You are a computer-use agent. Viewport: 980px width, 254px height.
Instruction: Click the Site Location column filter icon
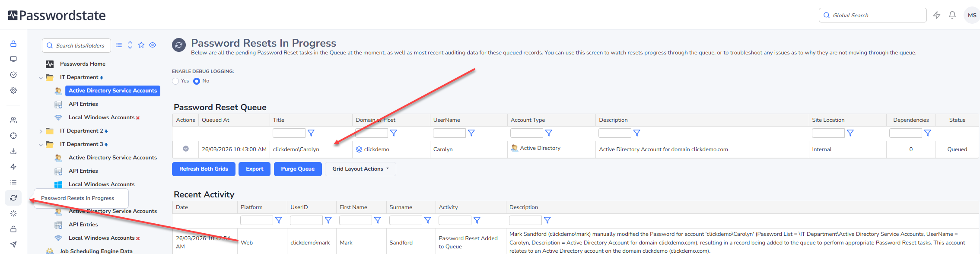coord(850,133)
